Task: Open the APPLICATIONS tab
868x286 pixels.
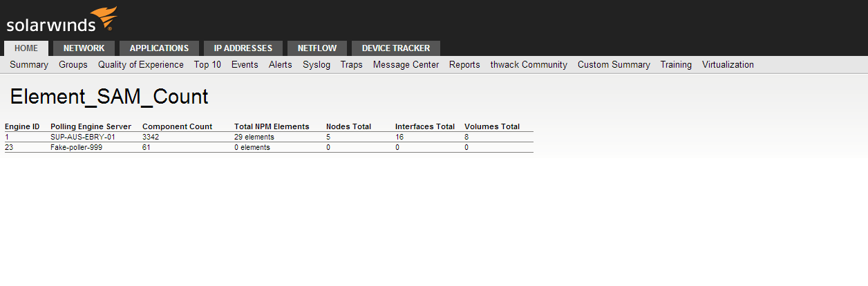Action: click(159, 48)
